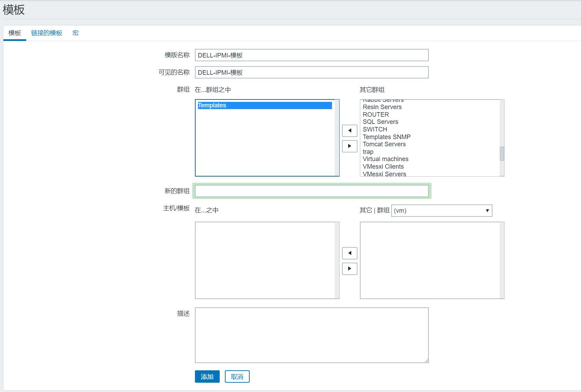Click the 新的群组 input field
The width and height of the screenshot is (581, 392).
pyautogui.click(x=312, y=191)
